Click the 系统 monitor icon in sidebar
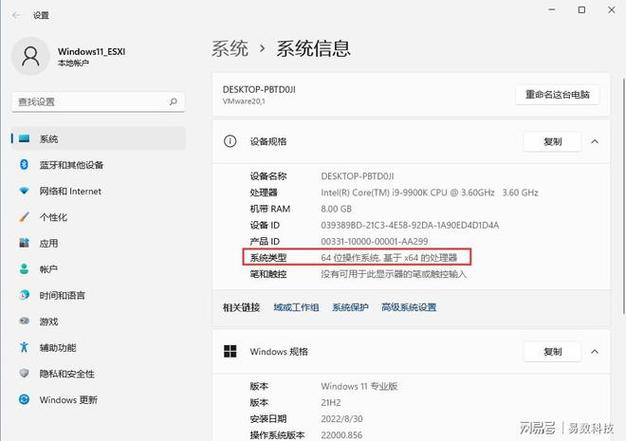Image resolution: width=626 pixels, height=441 pixels. click(24, 138)
